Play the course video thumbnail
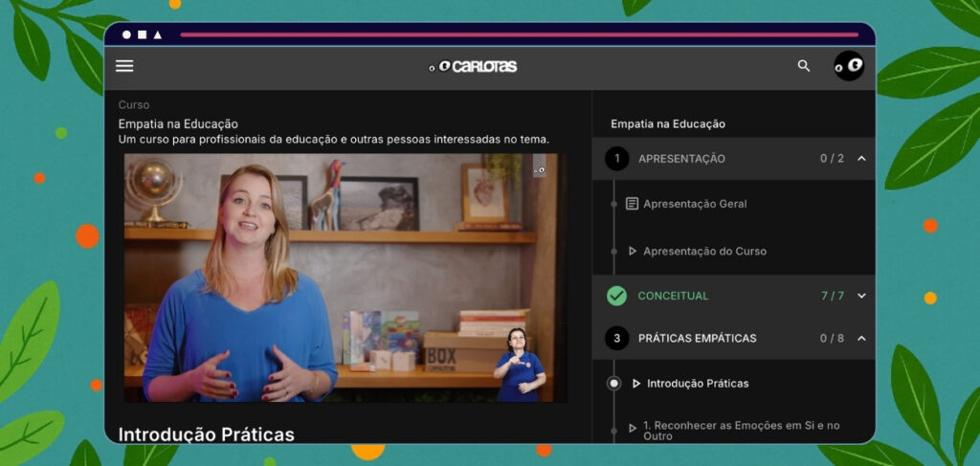The width and height of the screenshot is (980, 466). pos(345,278)
